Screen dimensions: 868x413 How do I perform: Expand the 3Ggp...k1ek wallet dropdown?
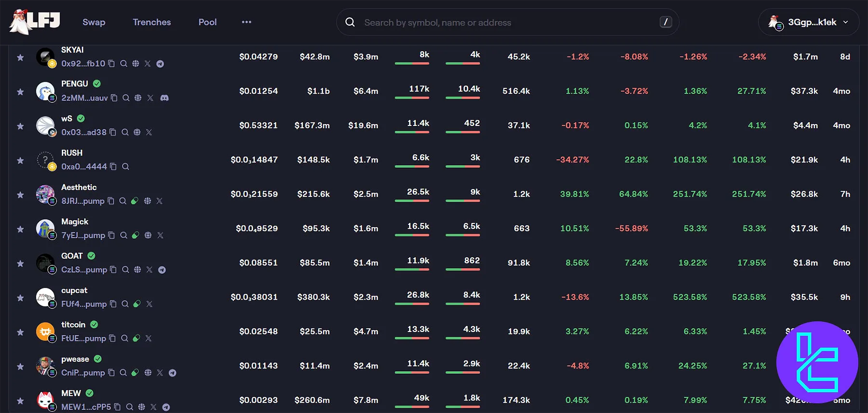[x=808, y=22]
